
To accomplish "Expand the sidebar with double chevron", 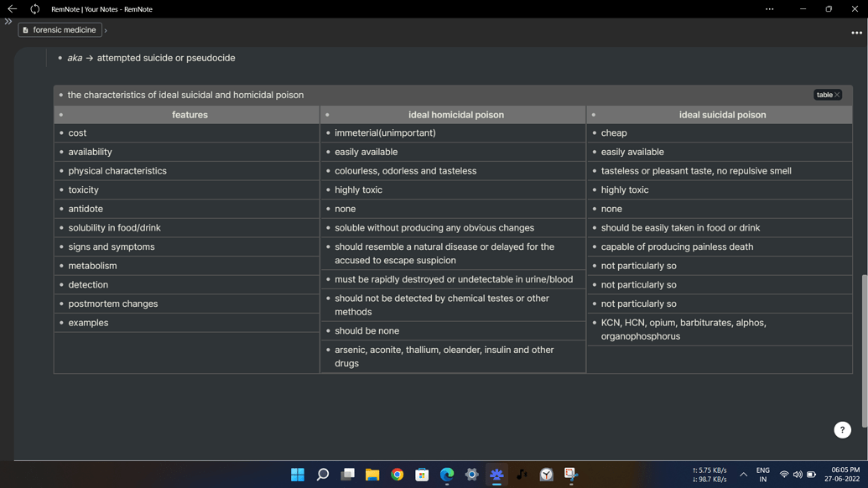I will click(8, 22).
